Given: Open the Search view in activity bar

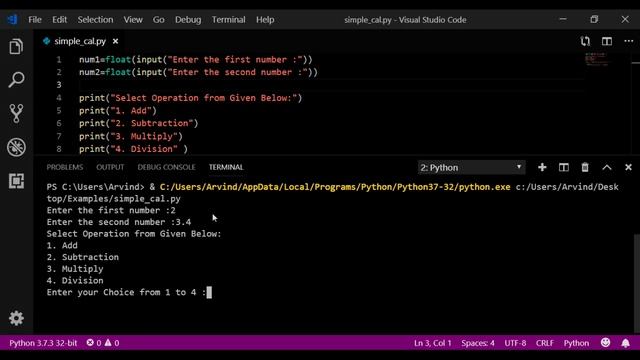Looking at the screenshot, I should click(x=16, y=80).
